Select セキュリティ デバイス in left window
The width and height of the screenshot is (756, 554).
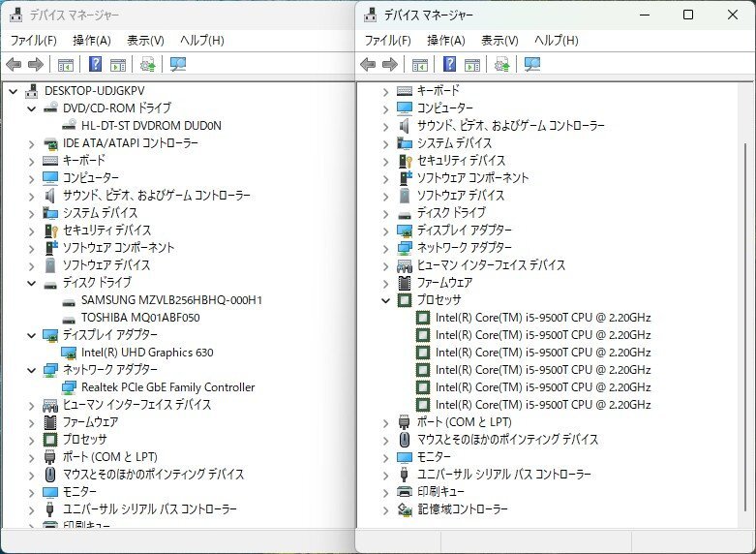[x=107, y=231]
